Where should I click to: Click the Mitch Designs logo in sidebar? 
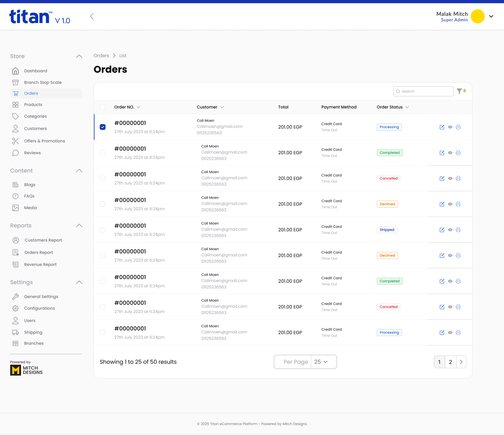coord(26,370)
